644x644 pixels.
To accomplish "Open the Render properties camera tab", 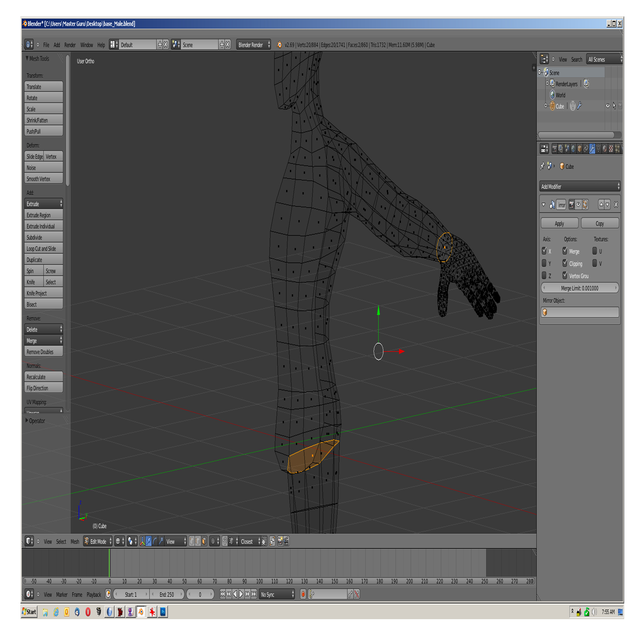I will pos(555,149).
